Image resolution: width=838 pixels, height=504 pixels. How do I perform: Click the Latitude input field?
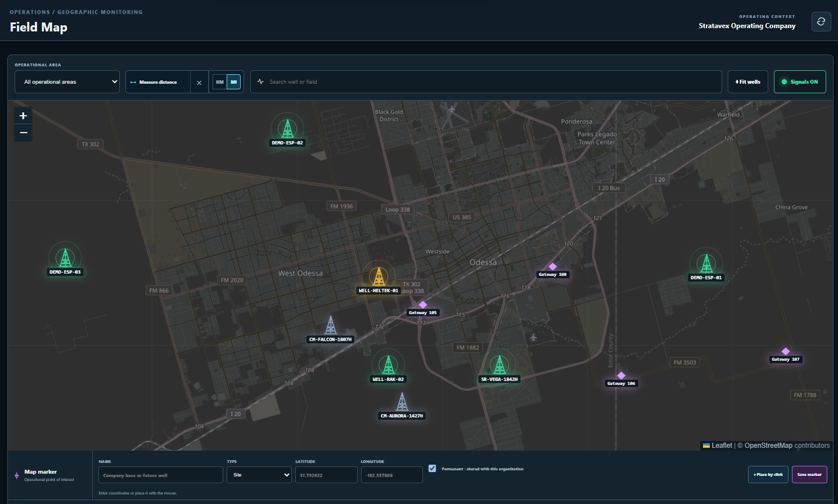pos(326,475)
